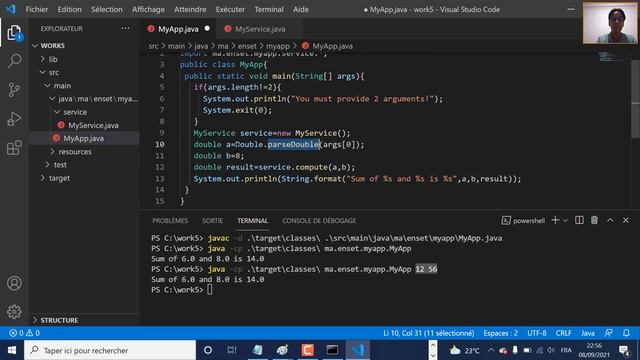Open the Fichier menu
Image resolution: width=640 pixels, height=360 pixels.
coord(37,9)
